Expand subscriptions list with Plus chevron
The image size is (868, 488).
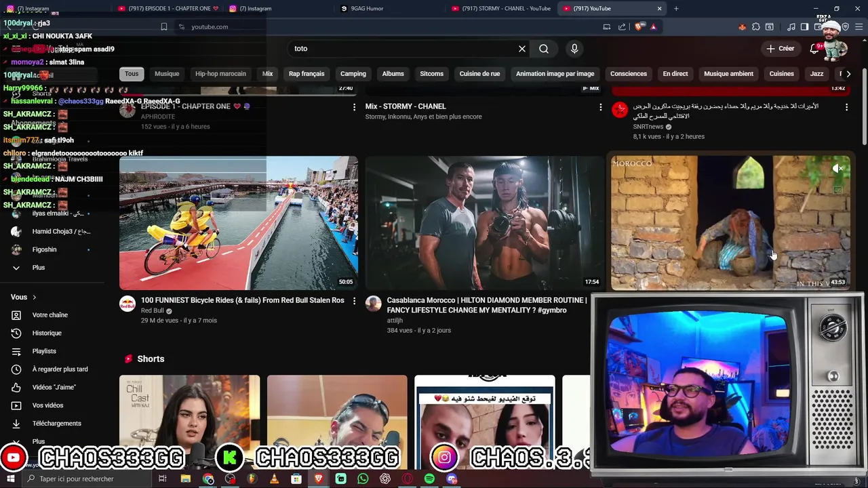point(16,268)
